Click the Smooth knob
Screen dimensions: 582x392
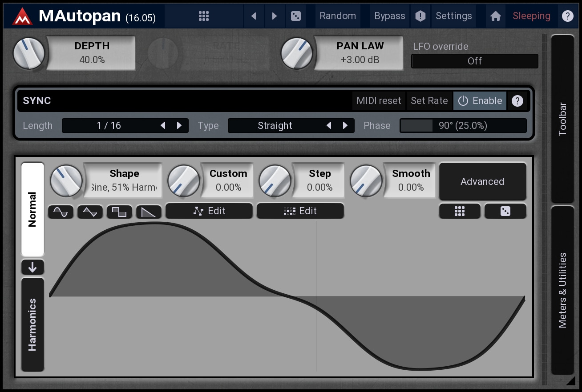(366, 181)
